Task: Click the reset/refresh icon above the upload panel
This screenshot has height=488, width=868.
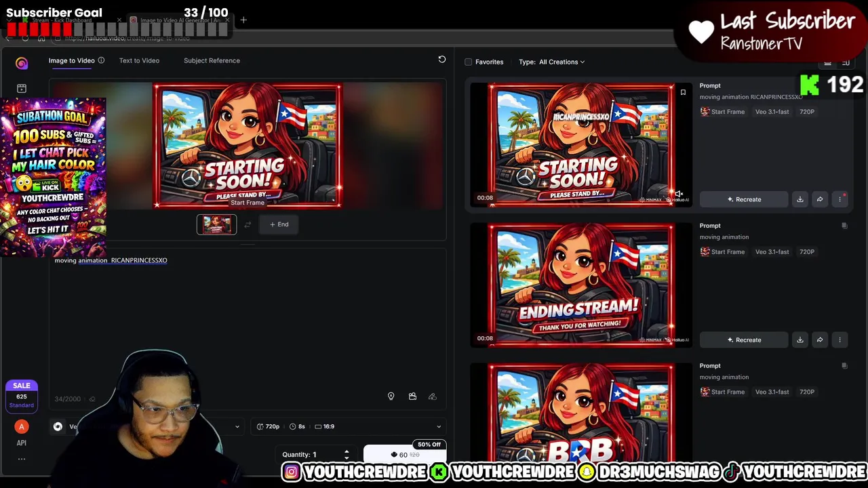Action: (441, 60)
